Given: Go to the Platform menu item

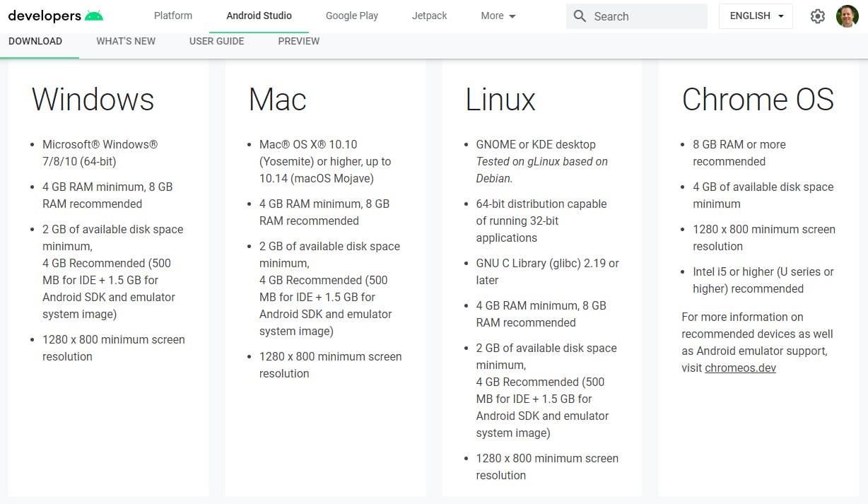Looking at the screenshot, I should [173, 16].
